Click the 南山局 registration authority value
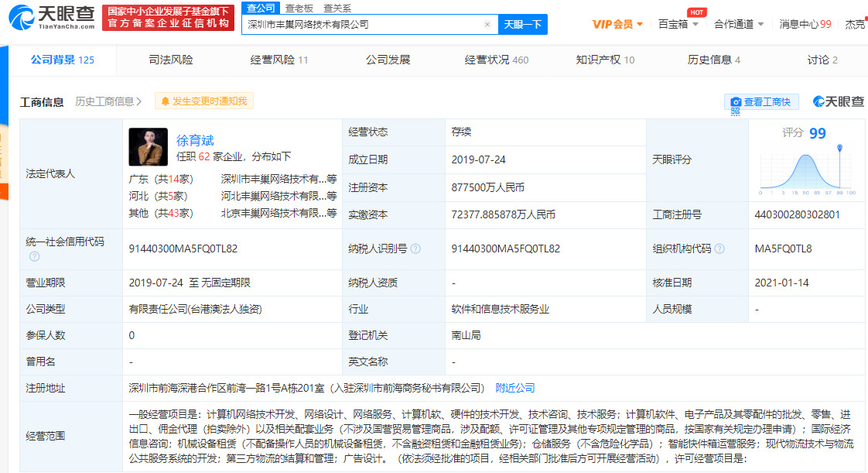This screenshot has width=868, height=473. coord(466,335)
